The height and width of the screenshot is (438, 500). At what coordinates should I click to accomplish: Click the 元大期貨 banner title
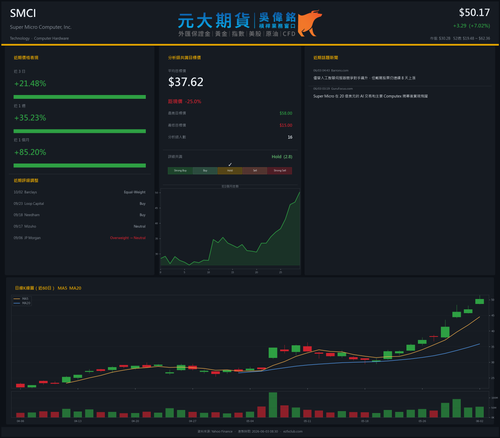(x=214, y=21)
